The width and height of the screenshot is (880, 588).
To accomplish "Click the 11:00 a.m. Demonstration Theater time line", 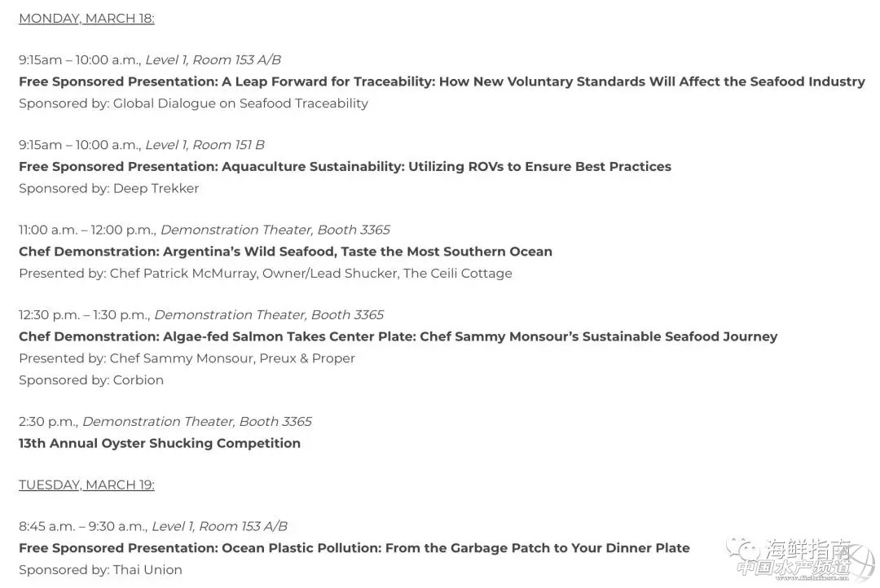I will [204, 230].
